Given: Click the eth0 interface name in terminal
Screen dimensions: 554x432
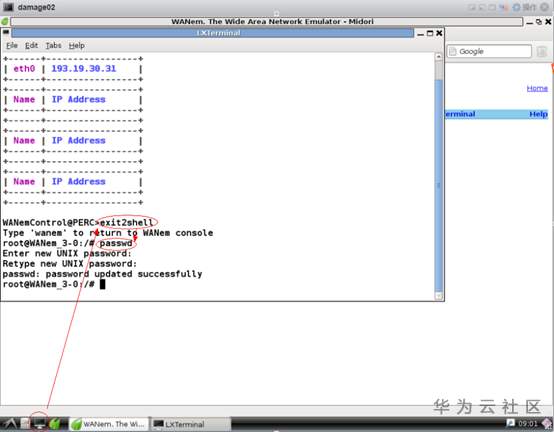Looking at the screenshot, I should 24,69.
